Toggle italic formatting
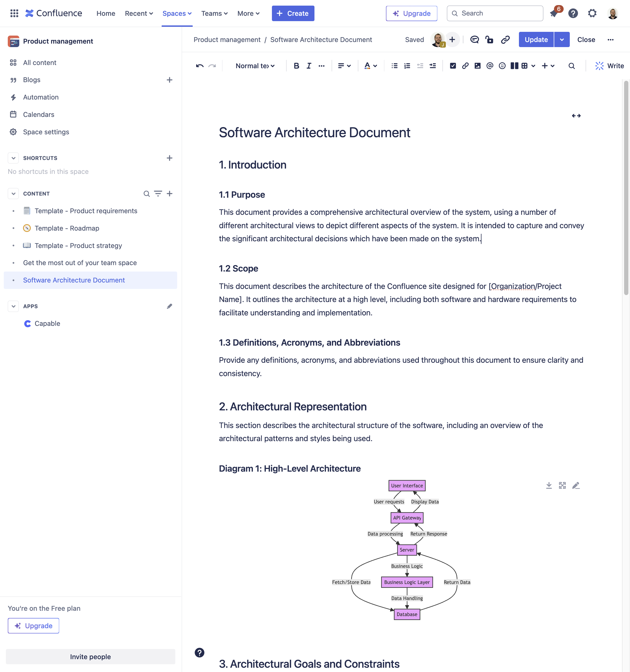The height and width of the screenshot is (672, 630). 309,66
